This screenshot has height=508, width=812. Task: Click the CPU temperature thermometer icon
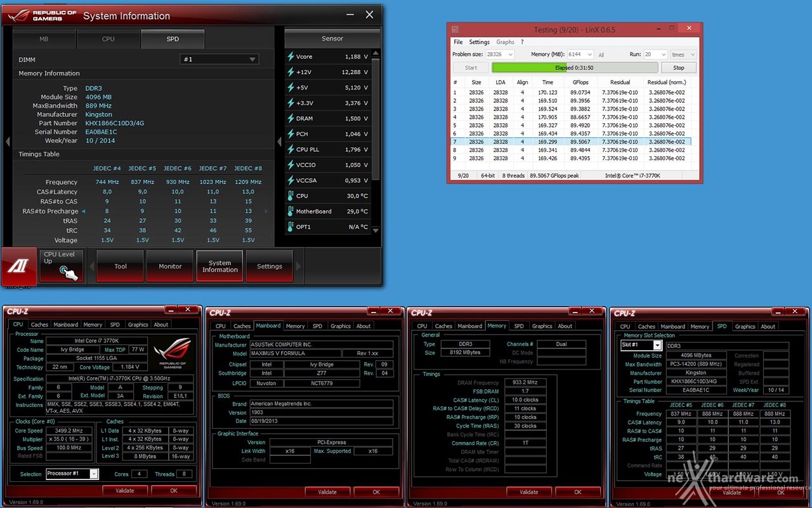tap(291, 196)
